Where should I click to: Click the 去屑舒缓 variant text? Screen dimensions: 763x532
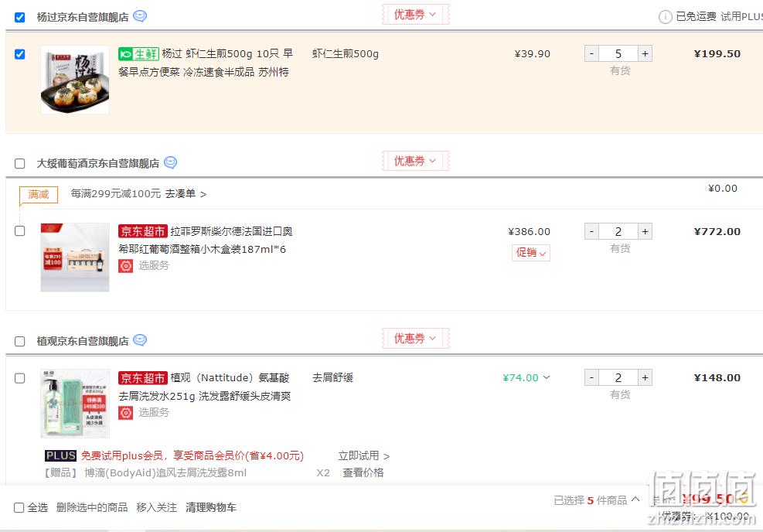click(332, 377)
